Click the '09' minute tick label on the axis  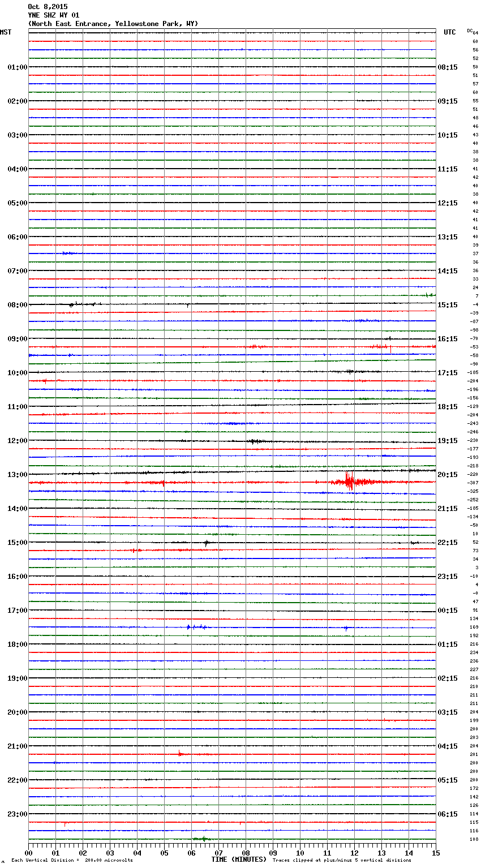[273, 853]
